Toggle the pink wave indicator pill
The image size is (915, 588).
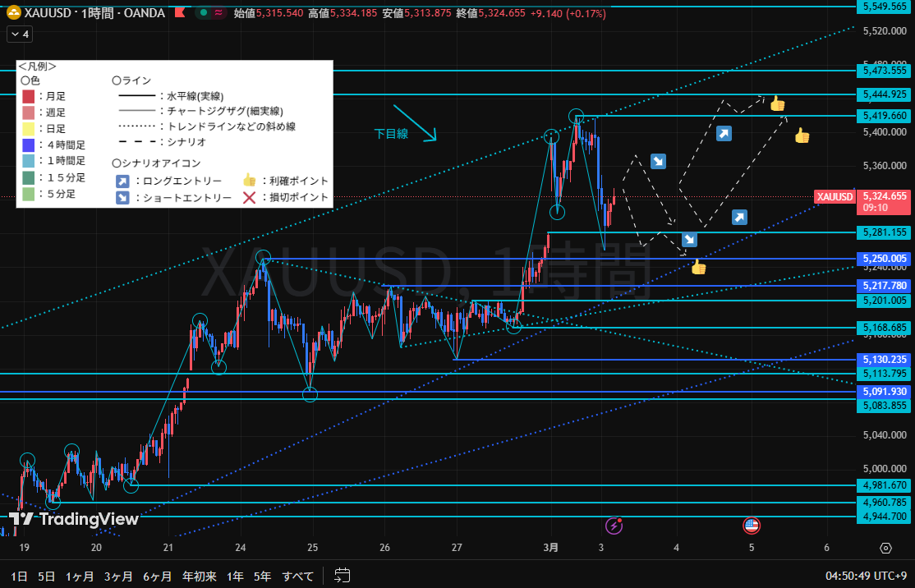coord(219,13)
